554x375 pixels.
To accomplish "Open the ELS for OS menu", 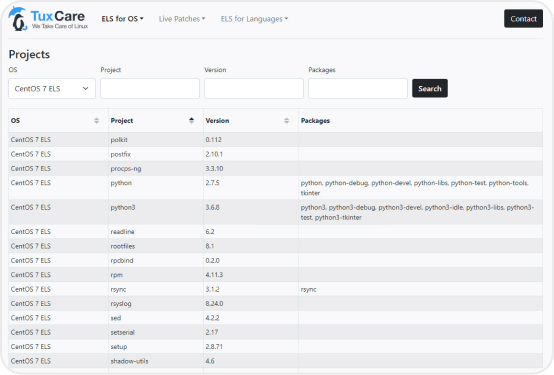I will [122, 19].
